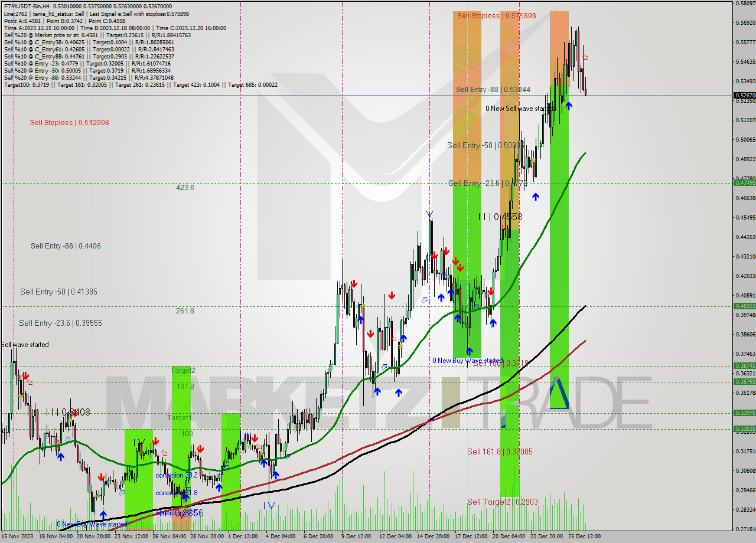The height and width of the screenshot is (543, 756).
Task: Click the 'Sell Stoploss | 0.512998' chart label
Action: [70, 123]
